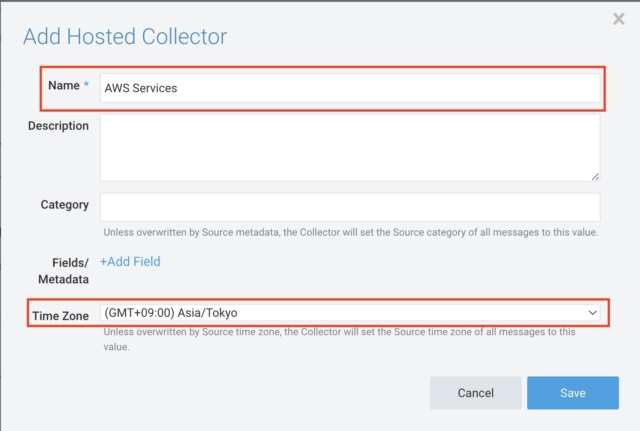Click the Name field label

[x=64, y=85]
